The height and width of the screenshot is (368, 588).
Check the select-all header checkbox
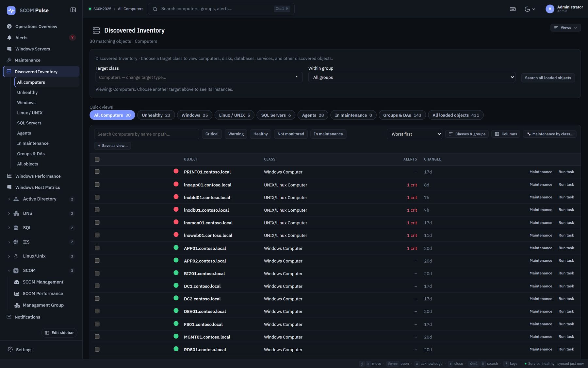pyautogui.click(x=97, y=159)
